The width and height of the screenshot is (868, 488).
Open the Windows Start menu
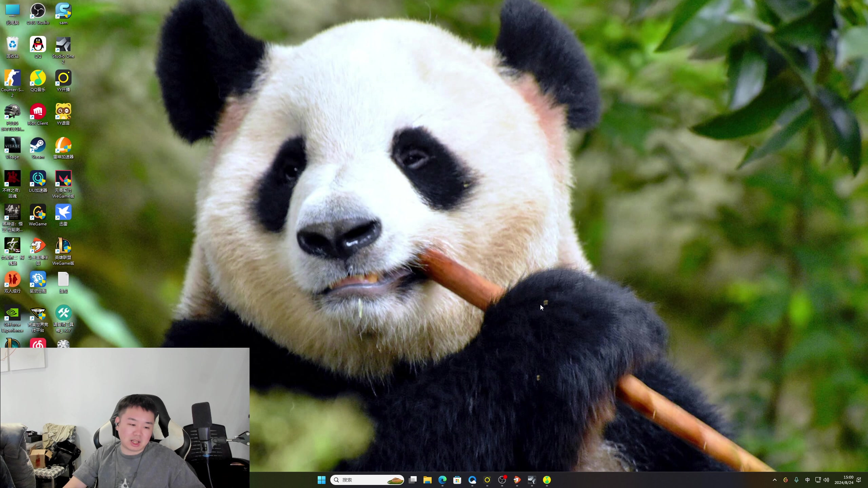click(321, 480)
